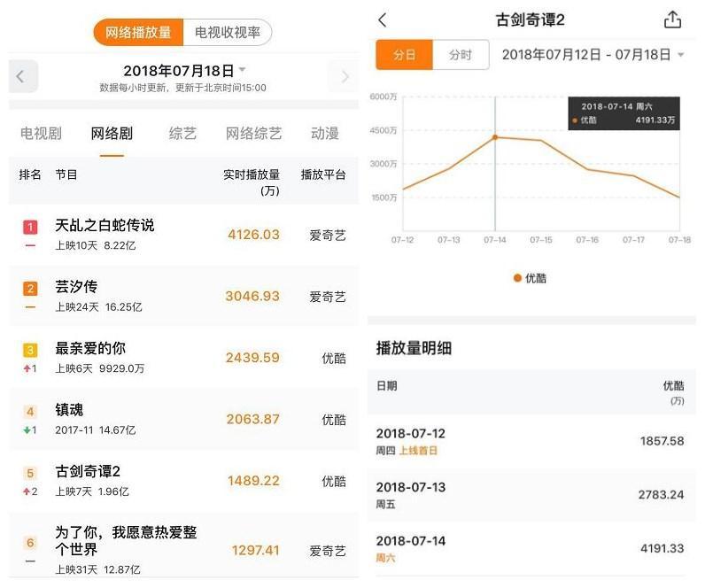Select 分日 daily view
705x588 pixels.
[x=404, y=55]
